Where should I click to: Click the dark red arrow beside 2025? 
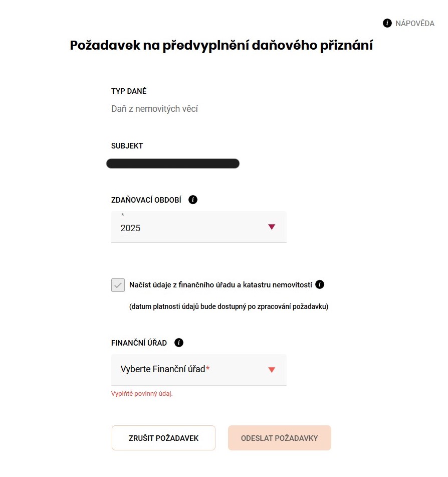coord(272,227)
